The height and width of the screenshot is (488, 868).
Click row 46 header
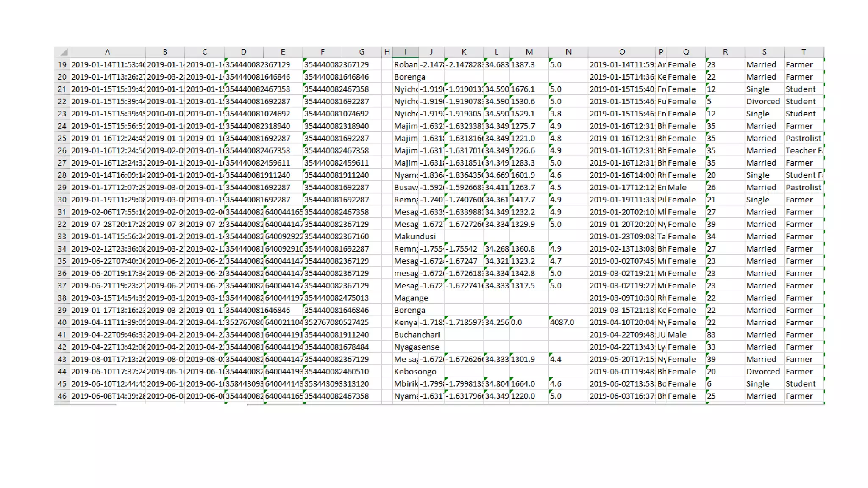(x=62, y=396)
